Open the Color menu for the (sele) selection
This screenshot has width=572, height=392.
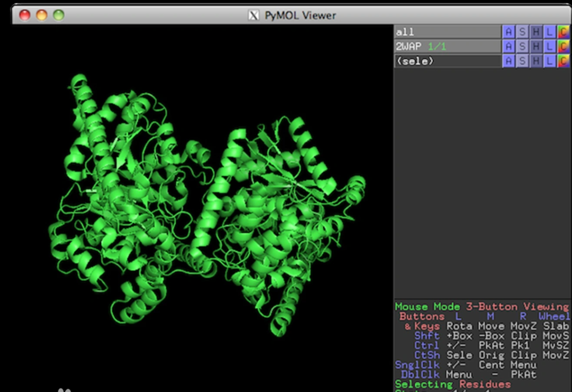point(564,61)
